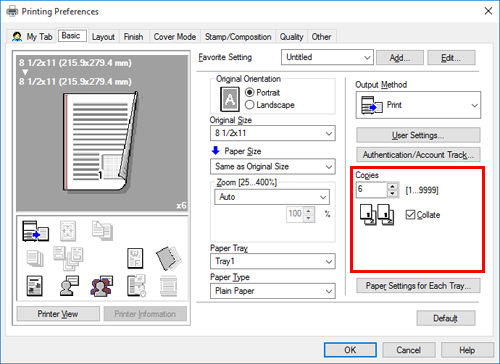Toggle the Collate checkbox
The height and width of the screenshot is (364, 500).
pos(410,215)
